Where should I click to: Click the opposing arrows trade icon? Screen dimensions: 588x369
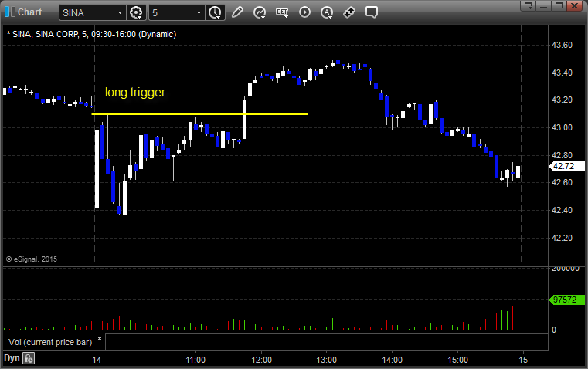pyautogui.click(x=349, y=12)
